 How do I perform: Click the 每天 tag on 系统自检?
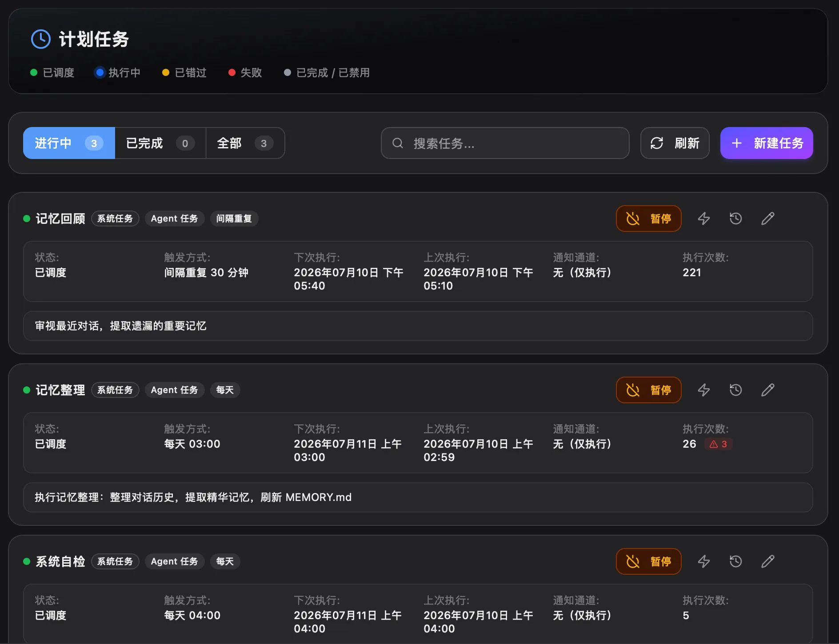(x=225, y=561)
